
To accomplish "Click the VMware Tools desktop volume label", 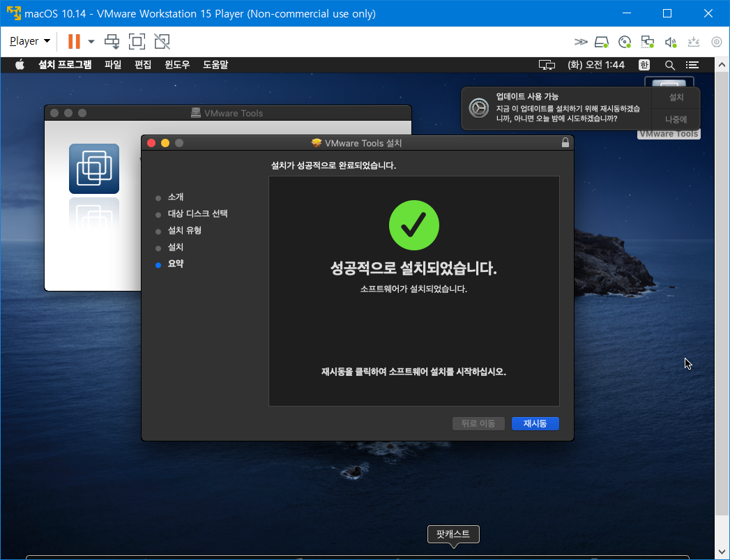I will click(669, 134).
